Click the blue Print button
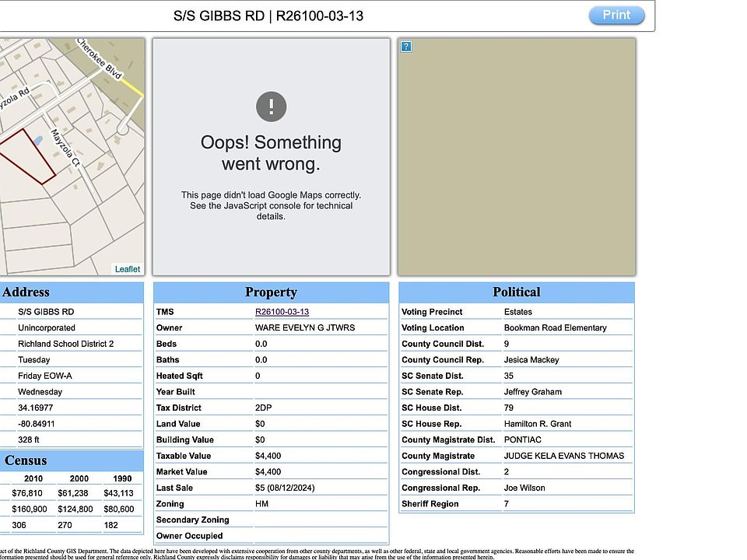The height and width of the screenshot is (560, 747). [616, 16]
